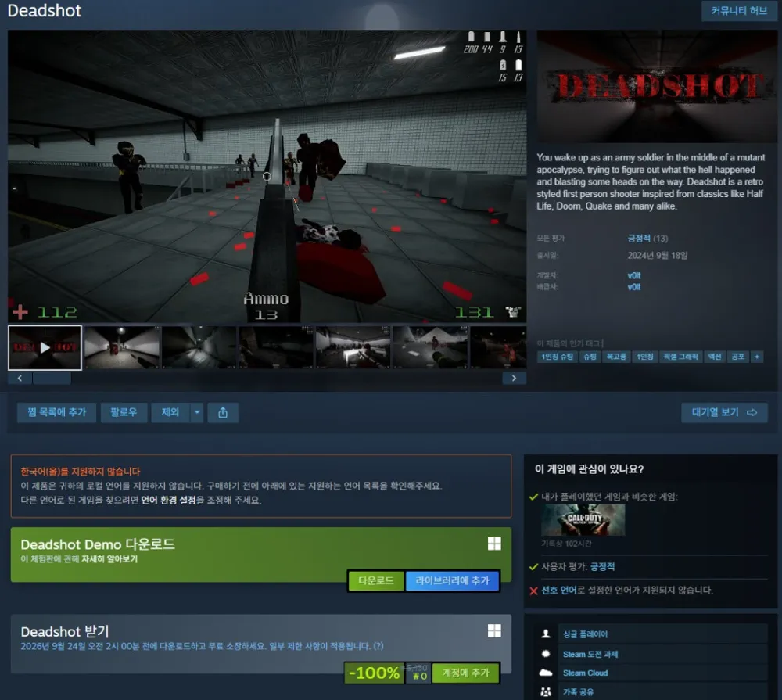Select the third dark hallway screenshot thumbnail
The width and height of the screenshot is (782, 700).
click(199, 348)
